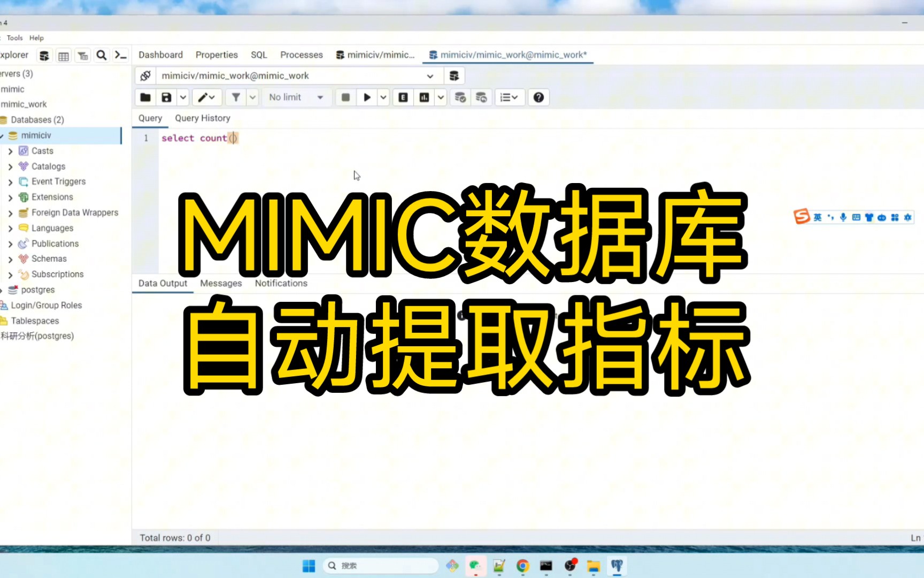
Task: Click the filter funnel icon
Action: [x=236, y=97]
